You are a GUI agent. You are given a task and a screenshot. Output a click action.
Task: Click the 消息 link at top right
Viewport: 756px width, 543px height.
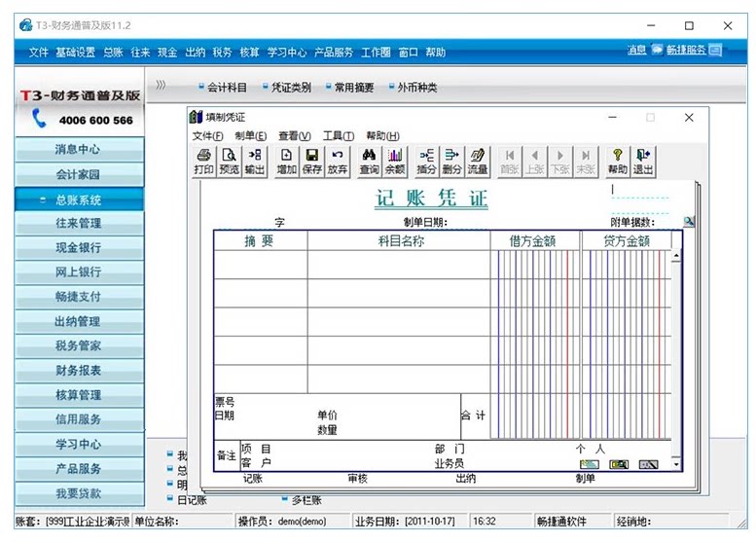click(636, 50)
